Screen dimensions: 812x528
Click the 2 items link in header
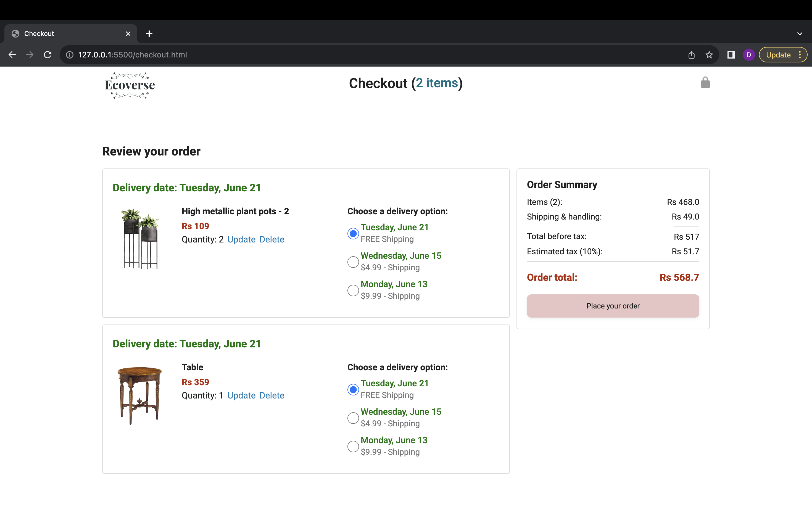click(437, 83)
